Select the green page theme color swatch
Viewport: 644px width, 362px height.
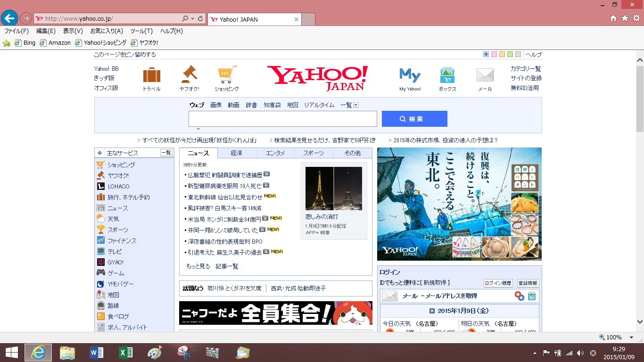tap(510, 54)
